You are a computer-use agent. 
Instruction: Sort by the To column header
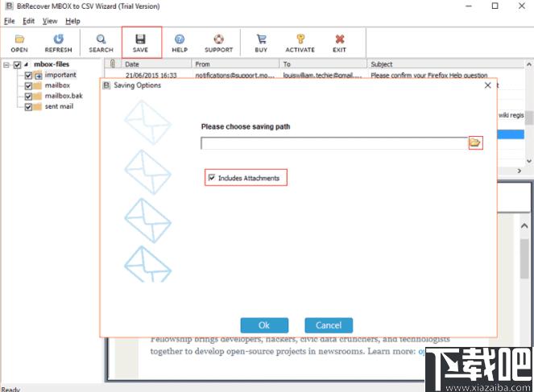[x=323, y=64]
